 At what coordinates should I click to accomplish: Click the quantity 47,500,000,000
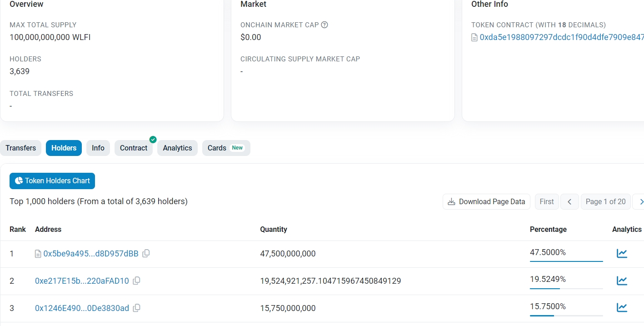288,254
